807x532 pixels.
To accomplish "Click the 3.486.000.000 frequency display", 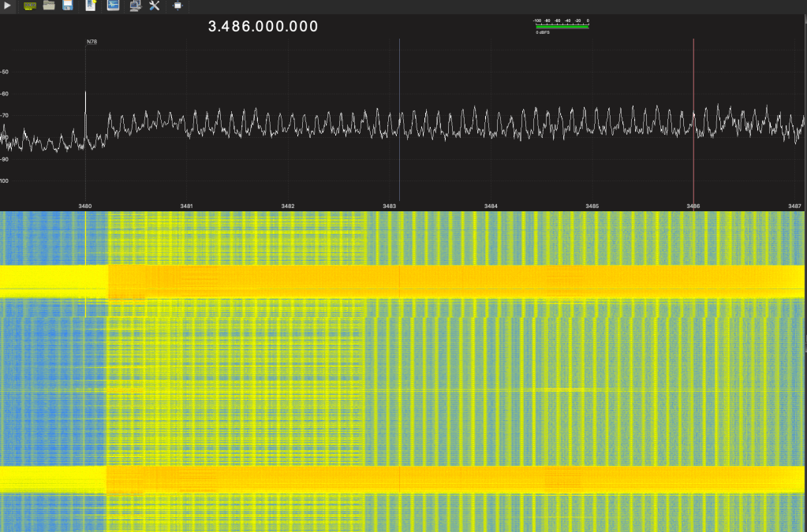I will [263, 27].
